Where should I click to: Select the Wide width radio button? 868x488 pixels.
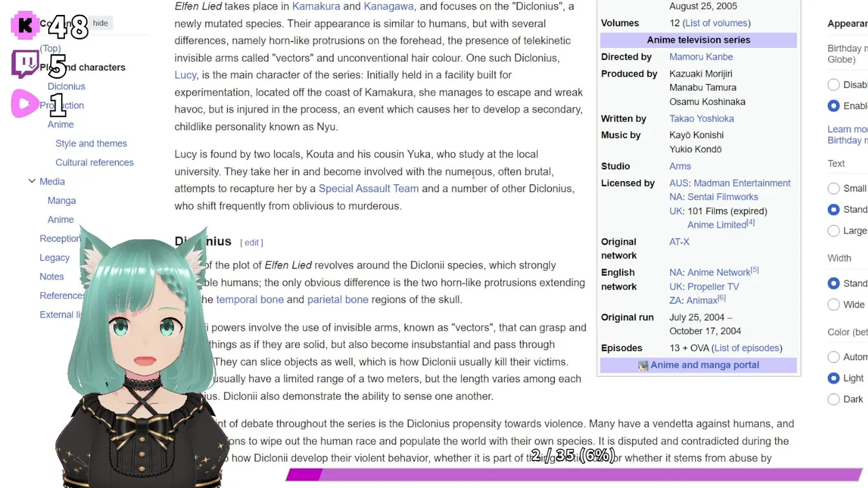point(833,304)
